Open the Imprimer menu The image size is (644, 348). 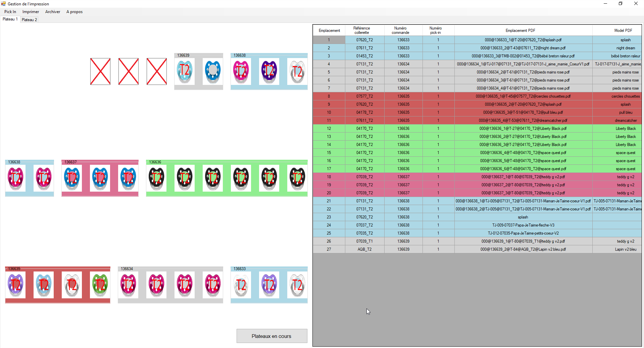31,12
